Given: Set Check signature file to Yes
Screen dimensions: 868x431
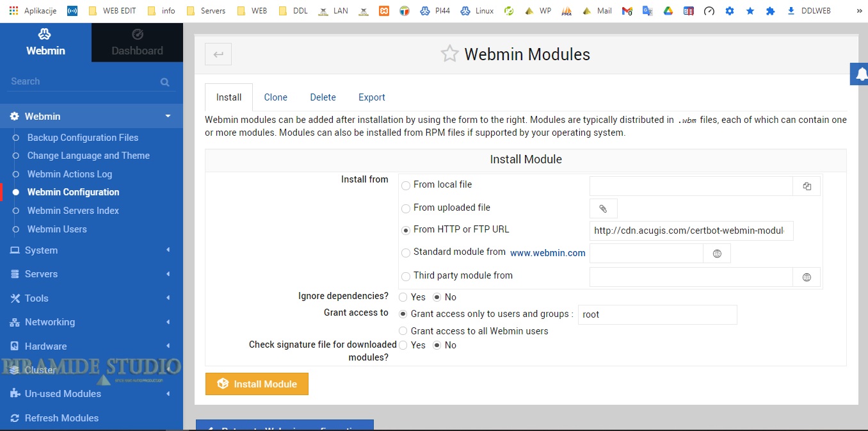Looking at the screenshot, I should [403, 345].
